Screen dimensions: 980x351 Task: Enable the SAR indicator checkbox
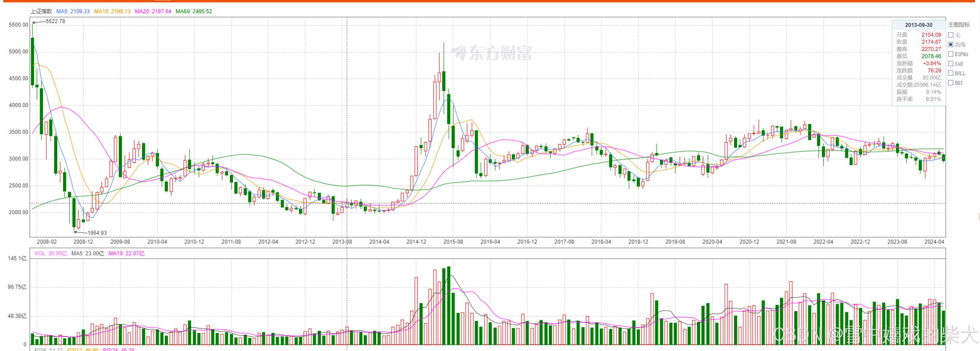click(951, 64)
